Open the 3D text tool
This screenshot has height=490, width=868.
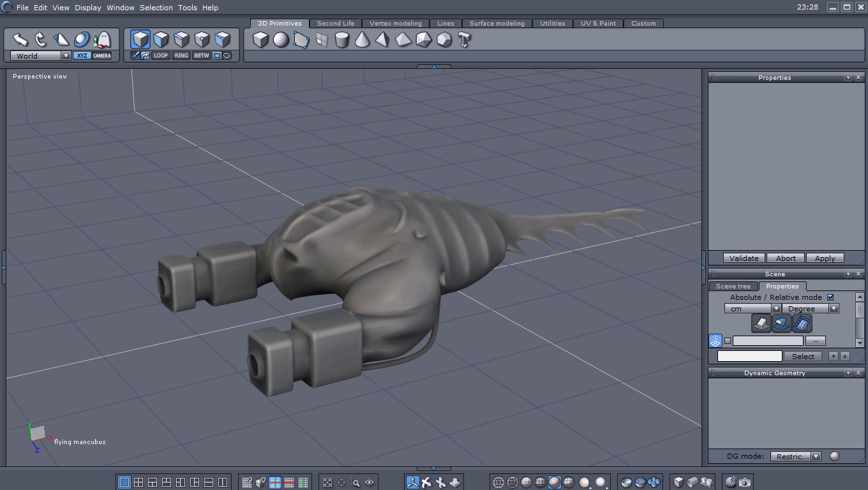(465, 40)
